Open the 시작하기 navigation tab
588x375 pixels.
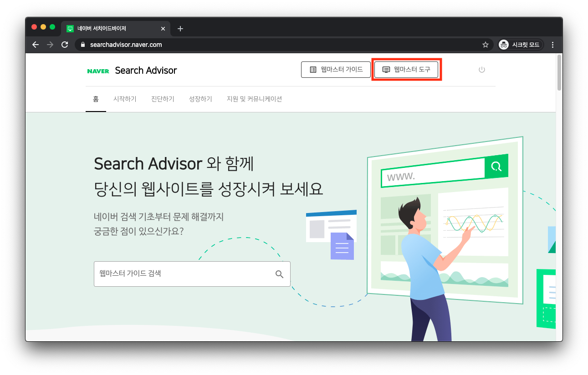(x=125, y=99)
